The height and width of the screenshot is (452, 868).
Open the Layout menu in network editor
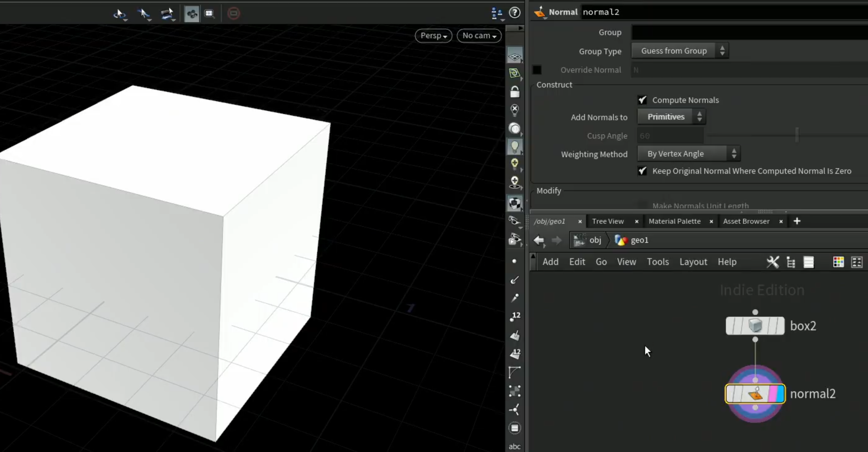tap(693, 262)
